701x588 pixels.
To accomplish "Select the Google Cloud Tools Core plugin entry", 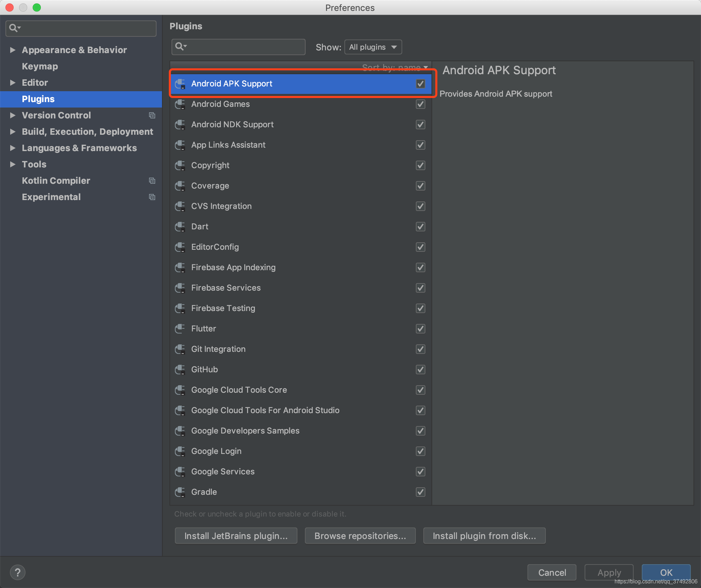I will [x=239, y=390].
